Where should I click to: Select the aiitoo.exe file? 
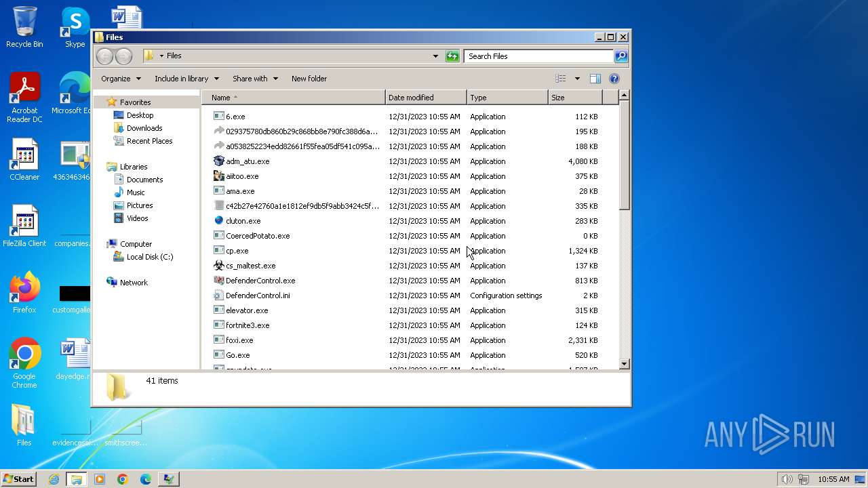point(242,176)
